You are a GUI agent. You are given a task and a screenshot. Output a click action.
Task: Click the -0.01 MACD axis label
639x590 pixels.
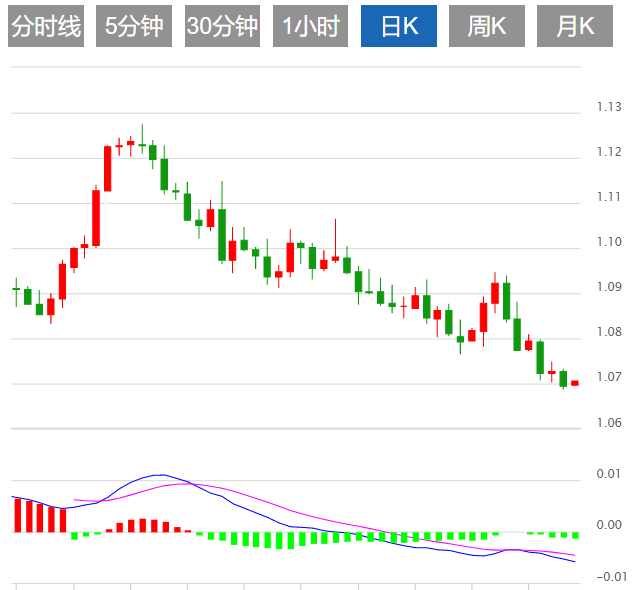[x=612, y=577]
